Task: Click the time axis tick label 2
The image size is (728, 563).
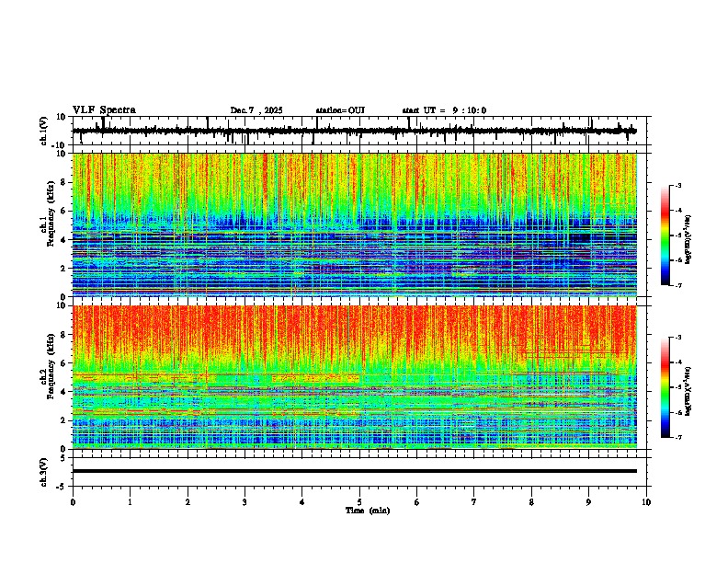Action: [x=188, y=502]
